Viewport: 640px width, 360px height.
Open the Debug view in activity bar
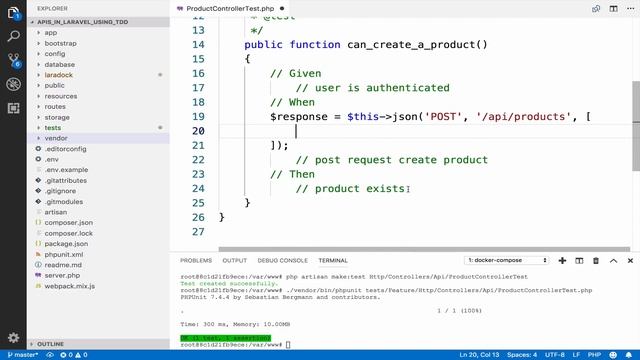13,84
